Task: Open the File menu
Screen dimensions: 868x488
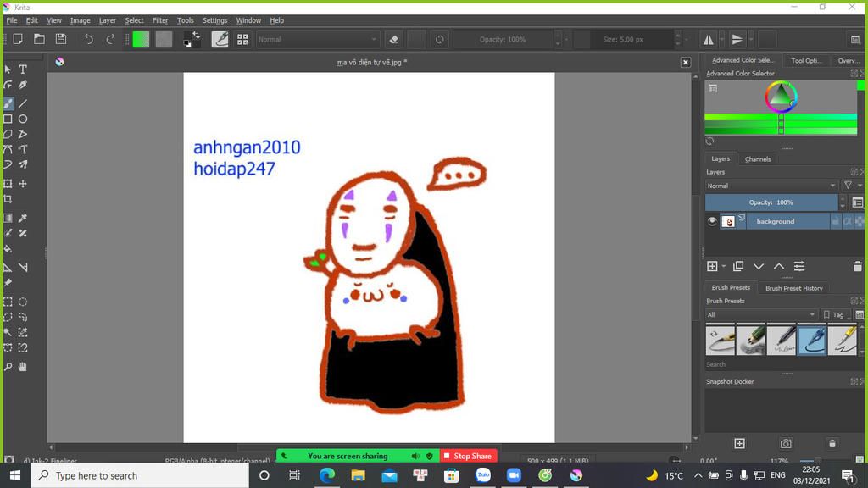Action: pyautogui.click(x=12, y=20)
